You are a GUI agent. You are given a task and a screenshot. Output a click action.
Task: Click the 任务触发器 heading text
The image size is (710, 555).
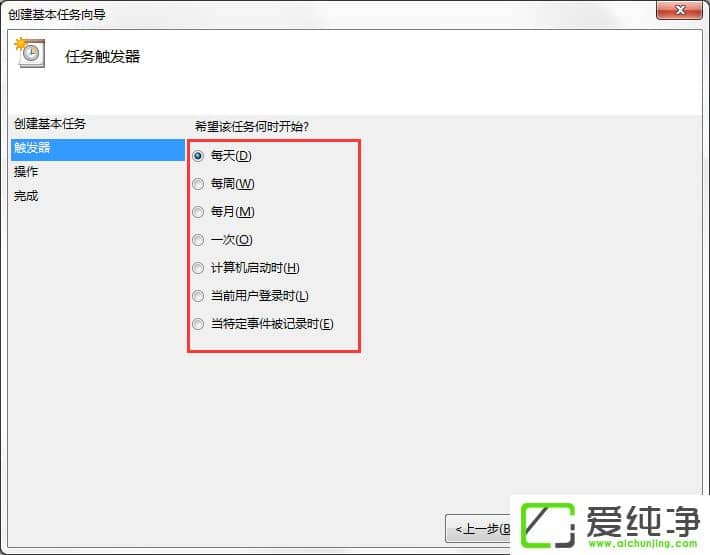(x=102, y=57)
